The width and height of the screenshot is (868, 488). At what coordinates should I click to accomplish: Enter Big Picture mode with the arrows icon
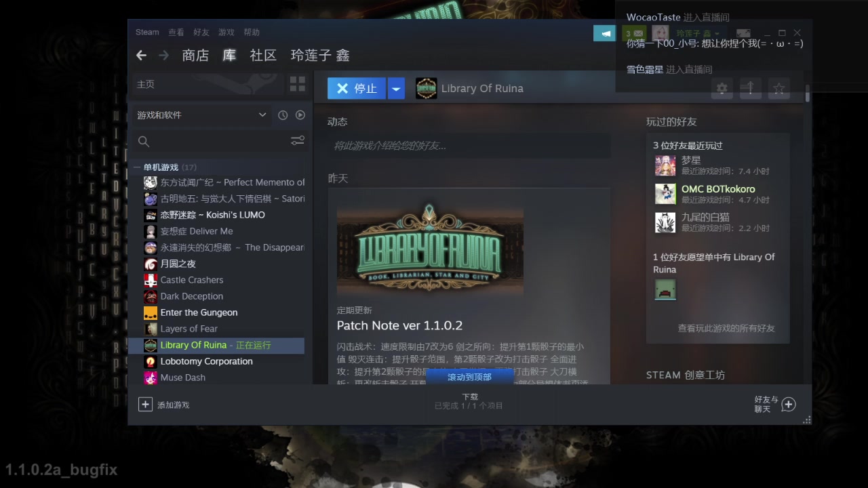point(743,33)
